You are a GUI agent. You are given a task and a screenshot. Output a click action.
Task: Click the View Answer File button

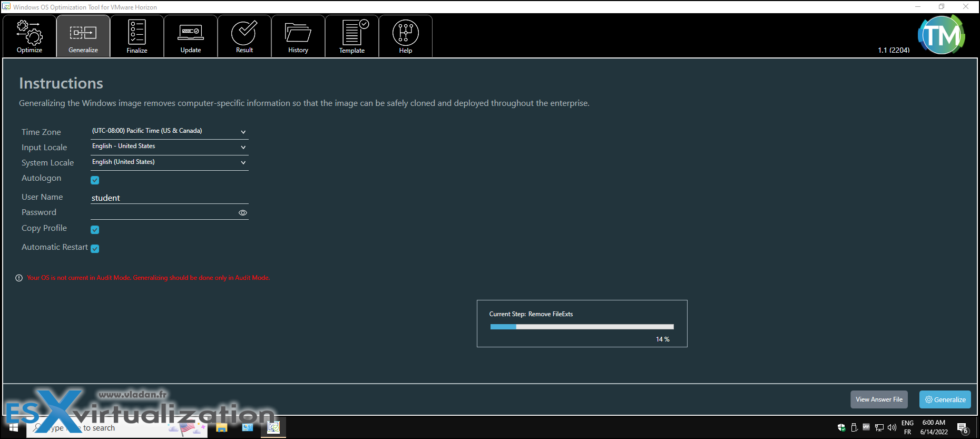pyautogui.click(x=879, y=399)
